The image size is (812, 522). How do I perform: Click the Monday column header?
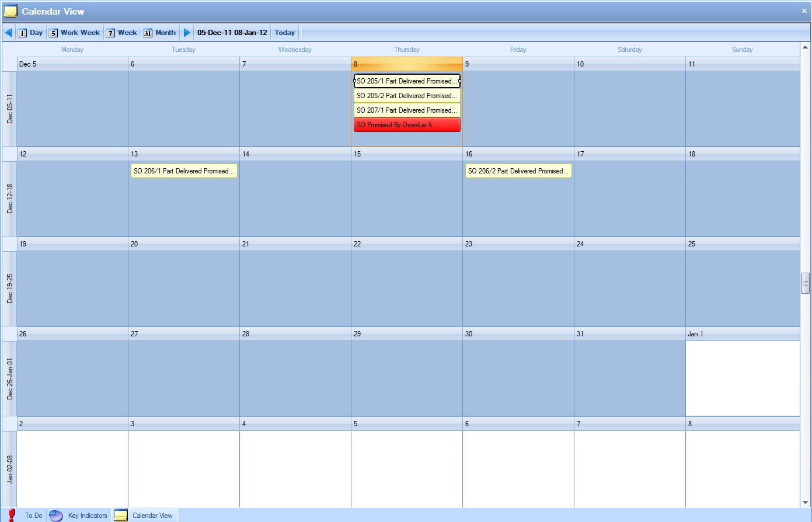click(x=72, y=50)
